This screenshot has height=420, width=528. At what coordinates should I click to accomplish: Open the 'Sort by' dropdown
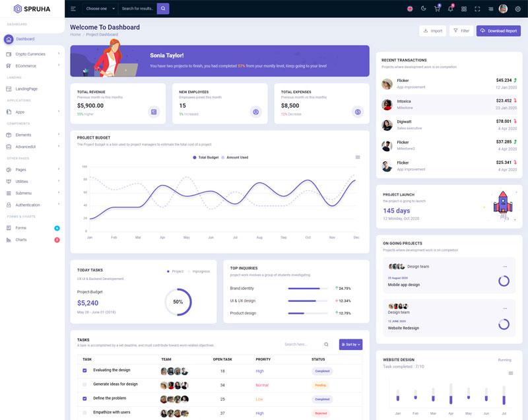350,344
